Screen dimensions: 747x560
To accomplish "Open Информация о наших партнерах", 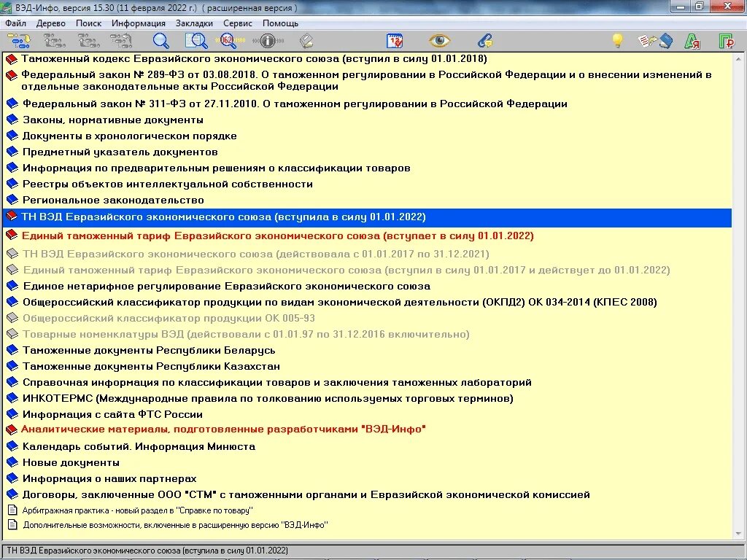I will click(x=109, y=478).
